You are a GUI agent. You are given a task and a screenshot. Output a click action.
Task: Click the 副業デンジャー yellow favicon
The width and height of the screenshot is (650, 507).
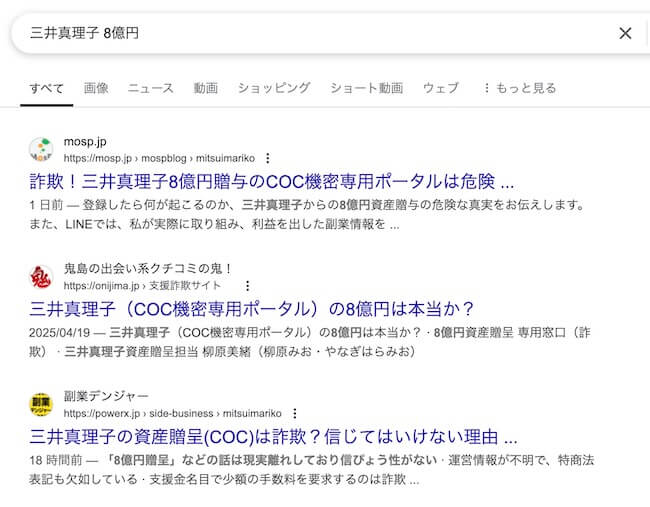(x=41, y=405)
